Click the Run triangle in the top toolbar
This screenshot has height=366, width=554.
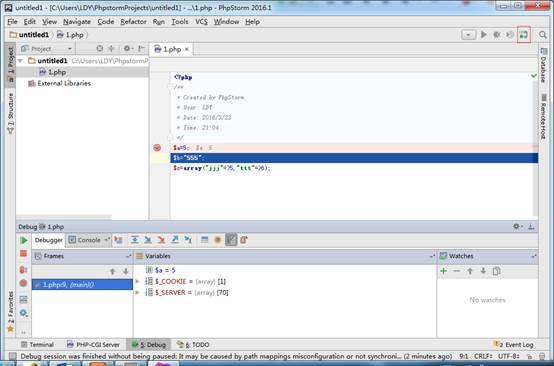tap(484, 35)
